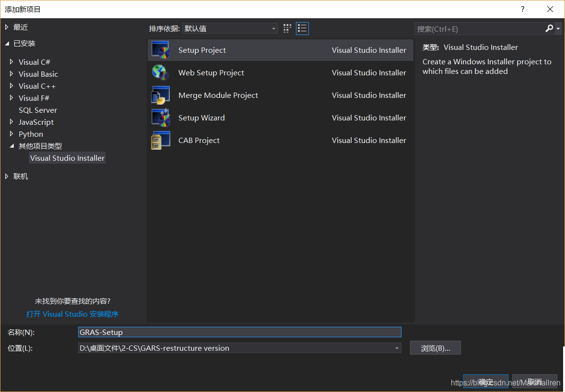Select the Python category label
This screenshot has height=392, width=565.
point(31,134)
